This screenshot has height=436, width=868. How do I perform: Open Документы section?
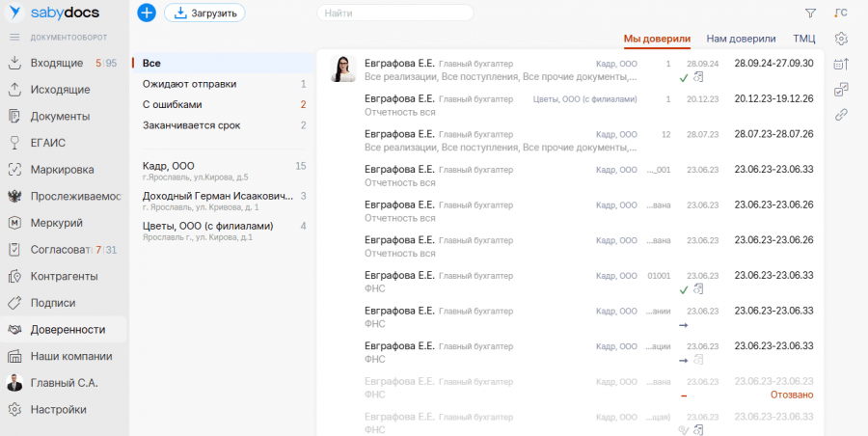[60, 117]
